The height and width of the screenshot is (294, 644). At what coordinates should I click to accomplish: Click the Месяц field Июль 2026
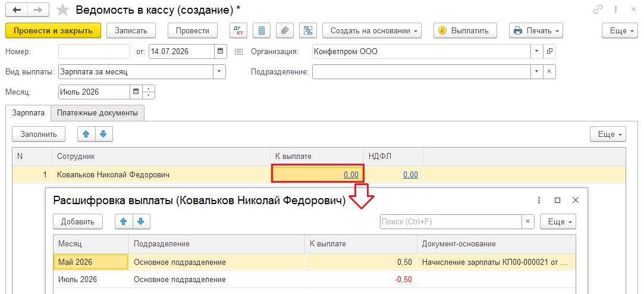point(94,92)
